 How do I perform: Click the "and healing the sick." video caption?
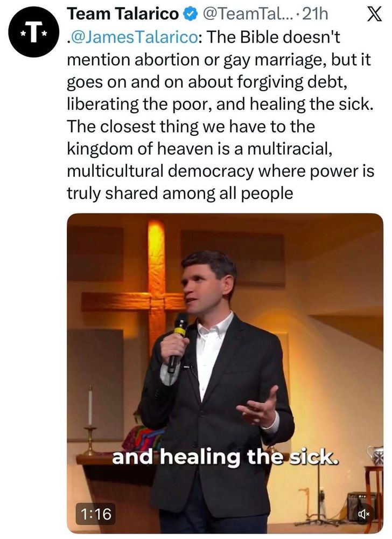[x=225, y=457]
